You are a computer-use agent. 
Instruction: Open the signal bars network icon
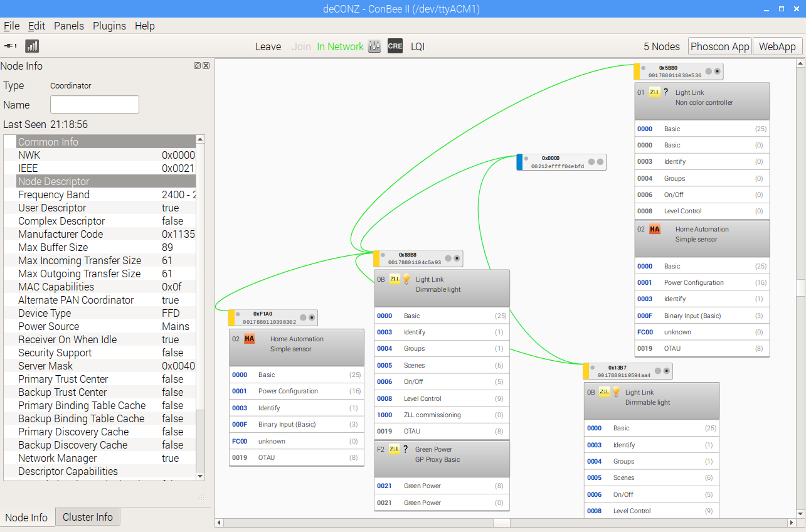32,46
